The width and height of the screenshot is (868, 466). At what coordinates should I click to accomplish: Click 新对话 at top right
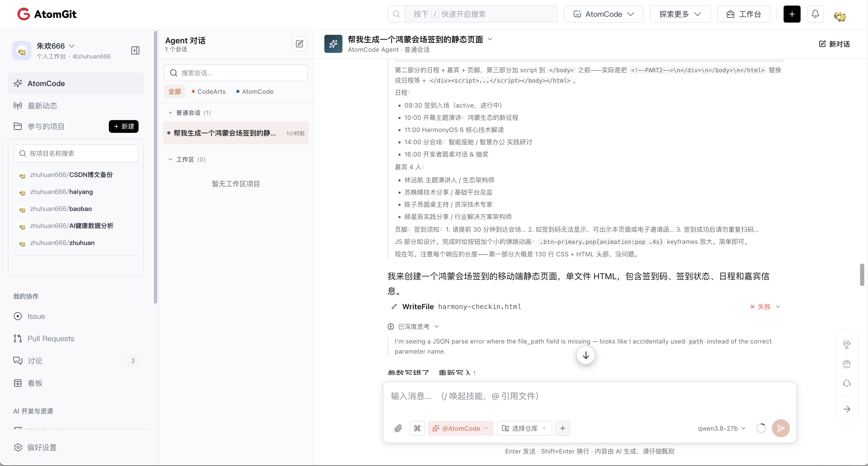(834, 44)
